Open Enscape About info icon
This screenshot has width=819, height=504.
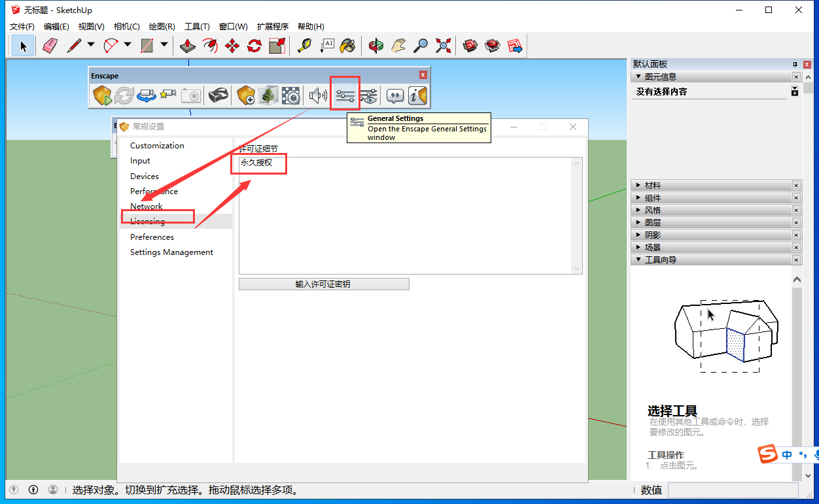pos(417,96)
